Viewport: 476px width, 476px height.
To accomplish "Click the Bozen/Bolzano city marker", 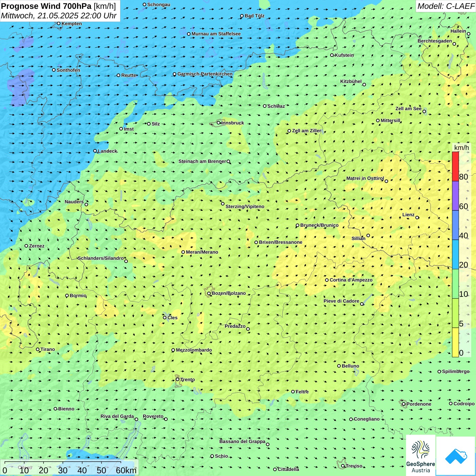I will point(209,293).
